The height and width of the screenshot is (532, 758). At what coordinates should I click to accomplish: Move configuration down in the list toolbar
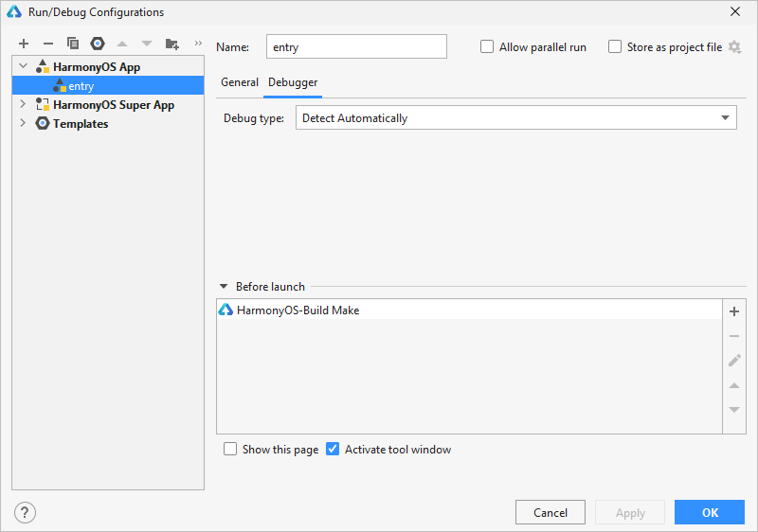pos(147,44)
